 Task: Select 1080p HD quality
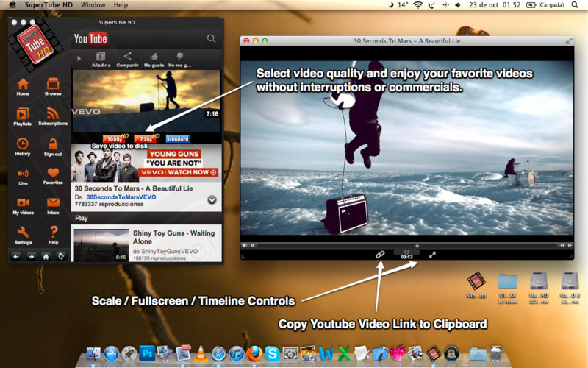(x=115, y=138)
